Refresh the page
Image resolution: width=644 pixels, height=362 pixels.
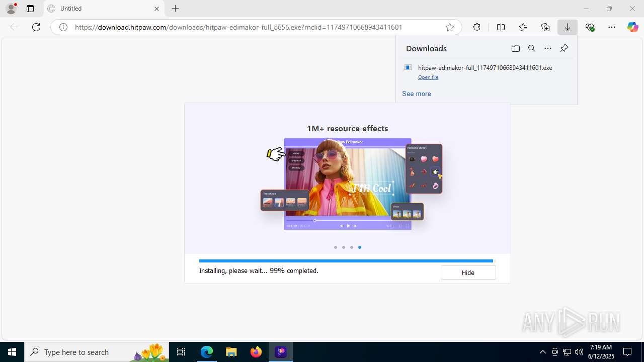(36, 27)
